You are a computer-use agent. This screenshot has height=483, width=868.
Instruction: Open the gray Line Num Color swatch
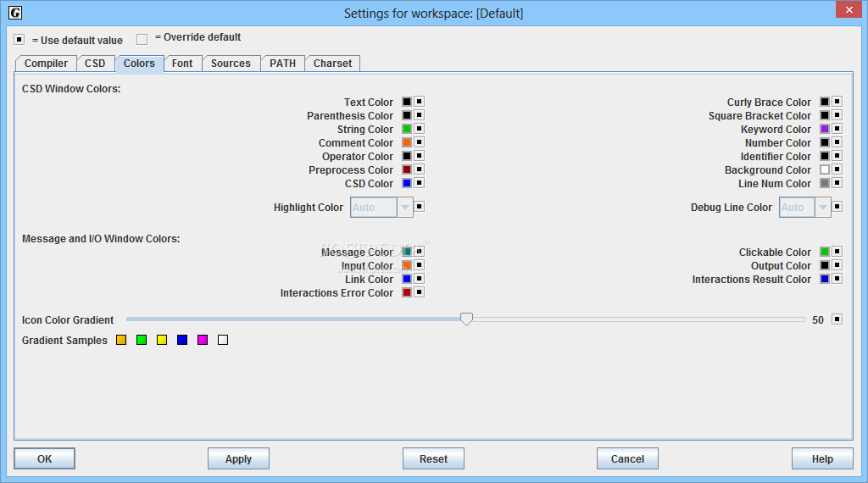pyautogui.click(x=825, y=183)
